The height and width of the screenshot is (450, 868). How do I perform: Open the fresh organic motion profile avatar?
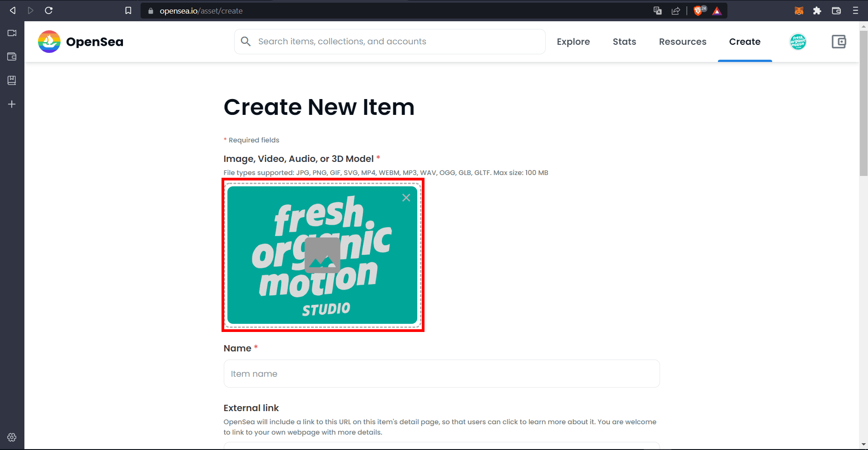coord(798,42)
